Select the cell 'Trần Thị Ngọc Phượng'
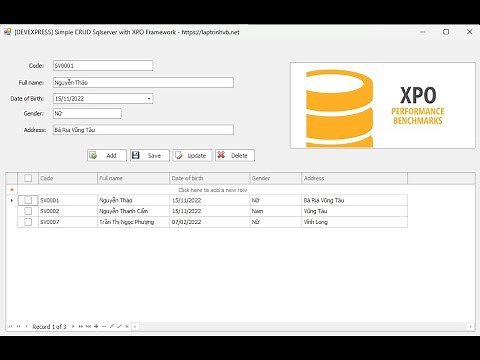 [133, 222]
